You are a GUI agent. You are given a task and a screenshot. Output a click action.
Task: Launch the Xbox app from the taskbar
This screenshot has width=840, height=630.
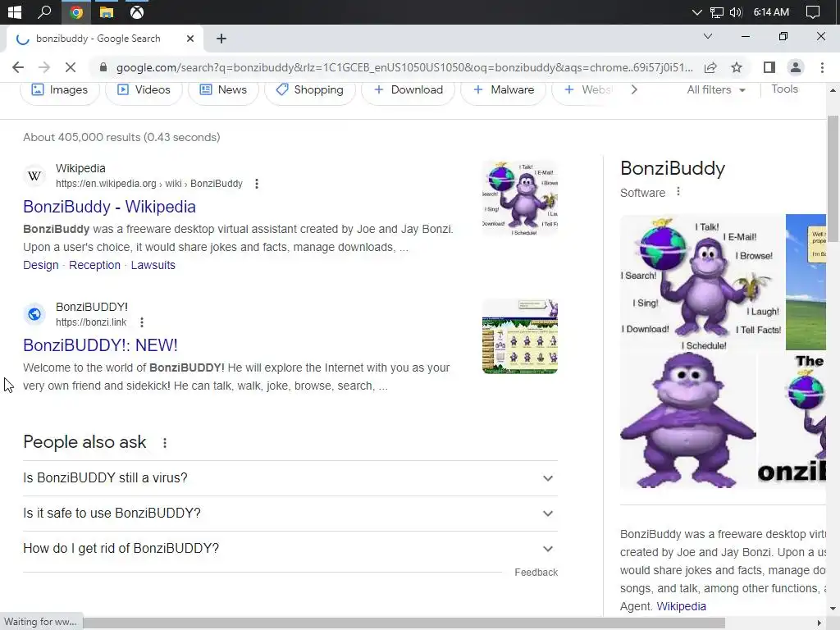coord(137,11)
